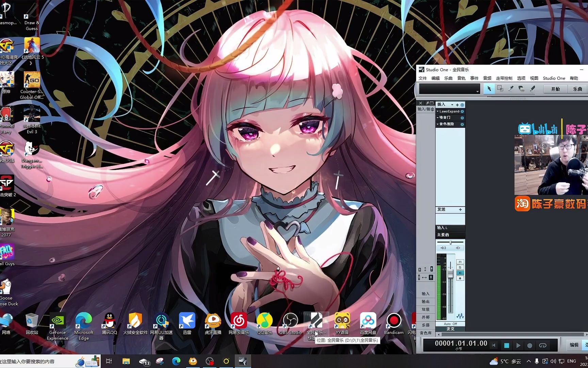Set wide channel width icon
The height and width of the screenshot is (368, 588).
coord(431,277)
